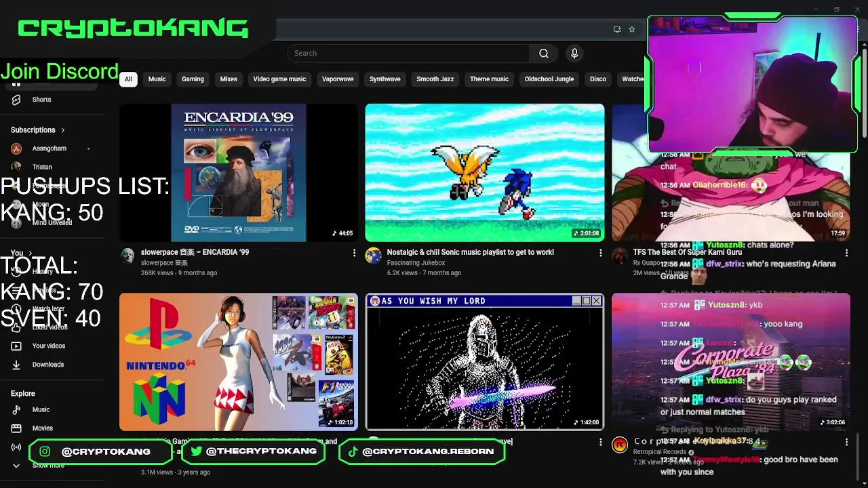This screenshot has width=868, height=488.
Task: Open options menu for Sonic music playlist
Action: point(600,253)
